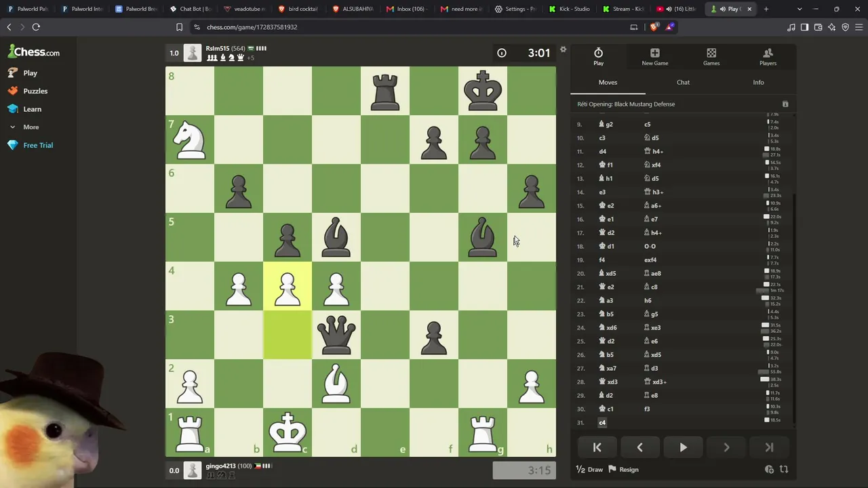Image resolution: width=868 pixels, height=488 pixels.
Task: Switch to the Info tab
Action: tap(758, 83)
